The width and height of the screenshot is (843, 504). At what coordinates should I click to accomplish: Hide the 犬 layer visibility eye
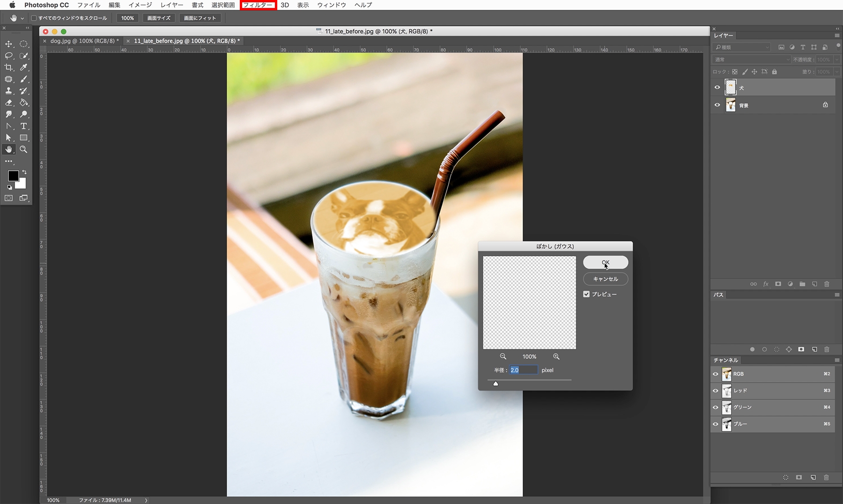tap(717, 88)
